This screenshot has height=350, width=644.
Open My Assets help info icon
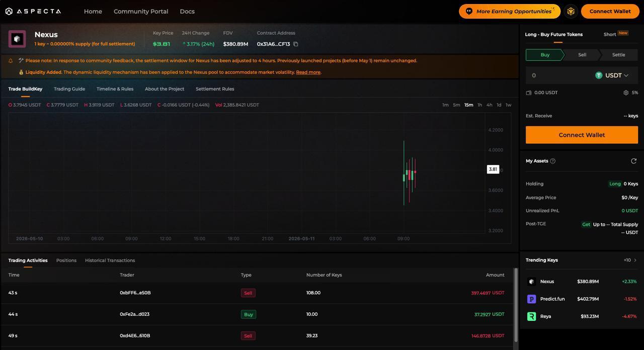553,161
